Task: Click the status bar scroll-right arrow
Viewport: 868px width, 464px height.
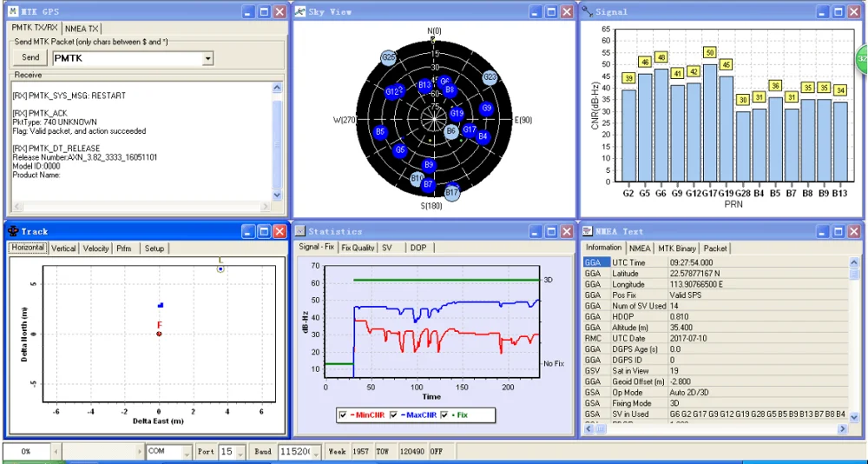Action: point(141,451)
